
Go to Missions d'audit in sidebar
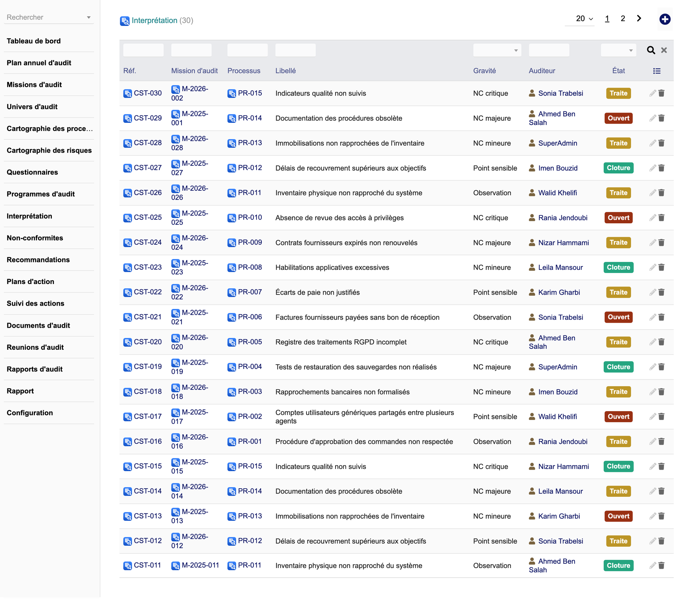tap(34, 85)
